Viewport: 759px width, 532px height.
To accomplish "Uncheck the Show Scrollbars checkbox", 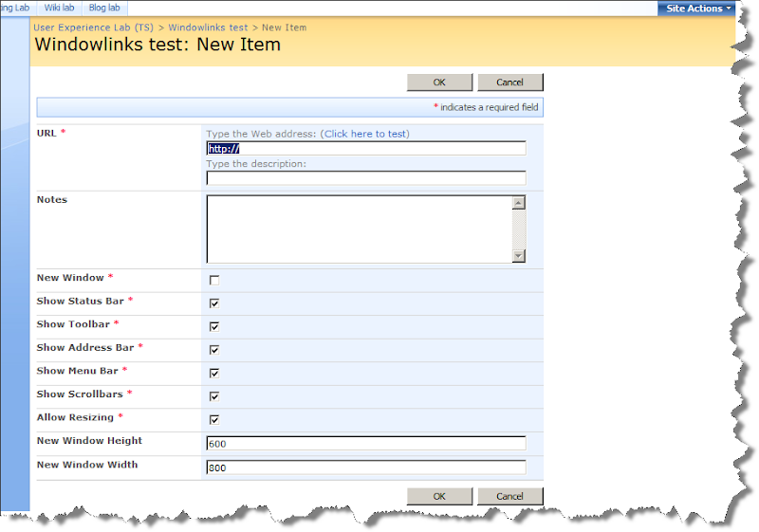I will (x=214, y=396).
